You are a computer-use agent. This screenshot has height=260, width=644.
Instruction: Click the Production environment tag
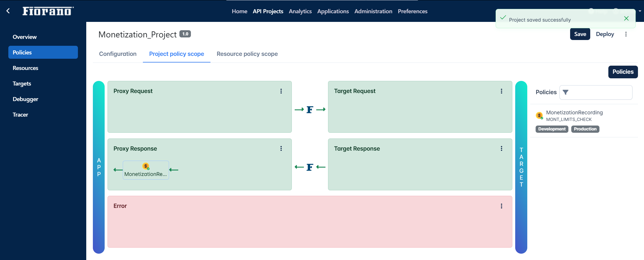[x=585, y=129]
